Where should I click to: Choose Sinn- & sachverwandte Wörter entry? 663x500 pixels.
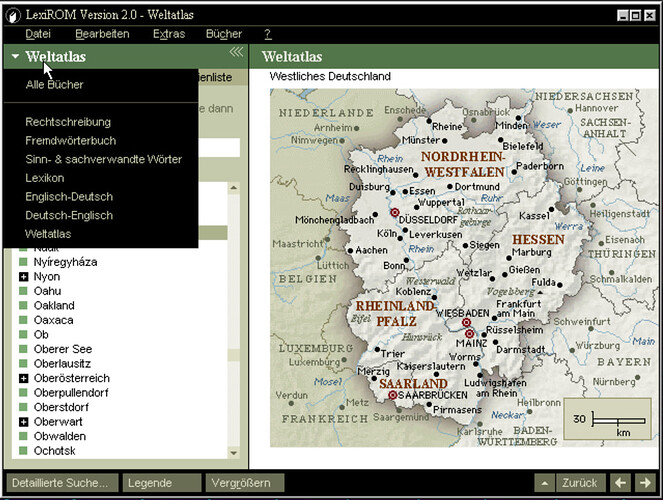tap(104, 159)
